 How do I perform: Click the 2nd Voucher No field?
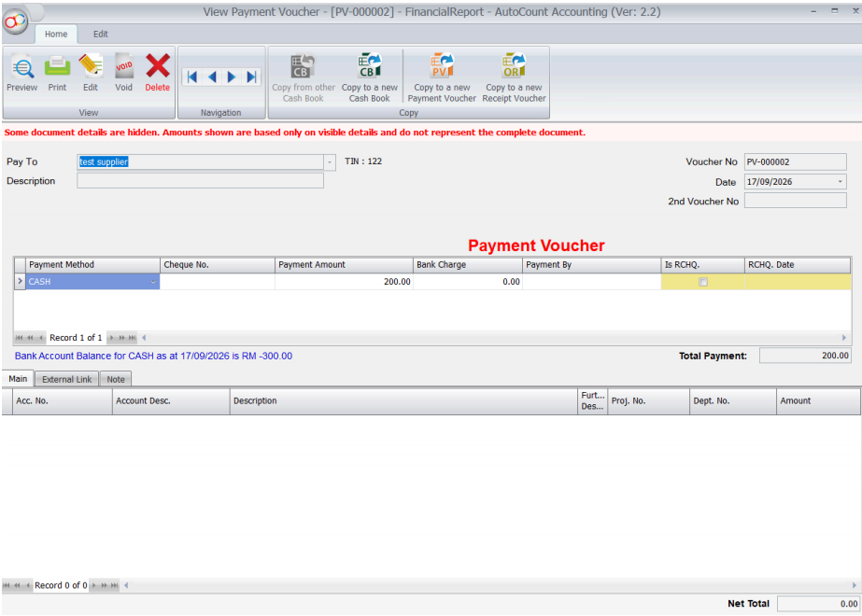click(796, 201)
